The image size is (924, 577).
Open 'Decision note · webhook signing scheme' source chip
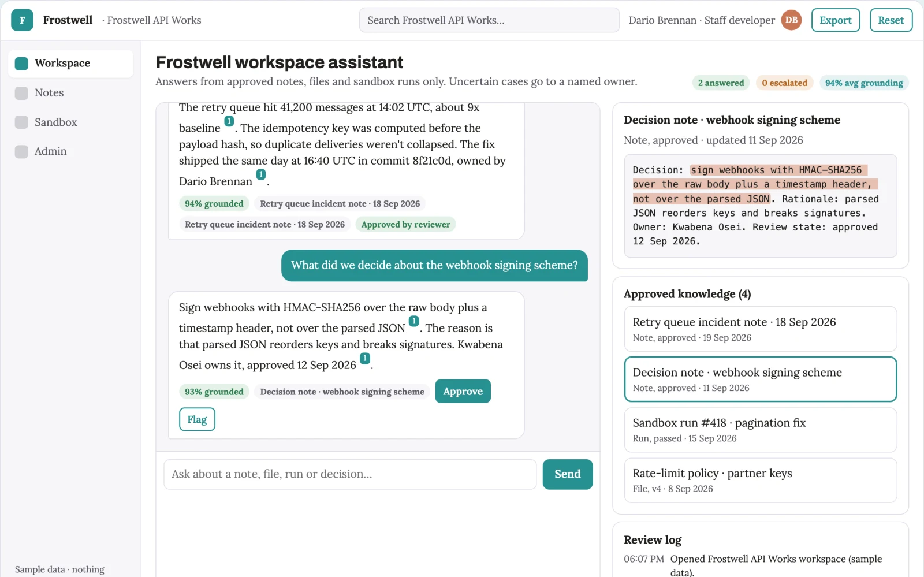(342, 392)
